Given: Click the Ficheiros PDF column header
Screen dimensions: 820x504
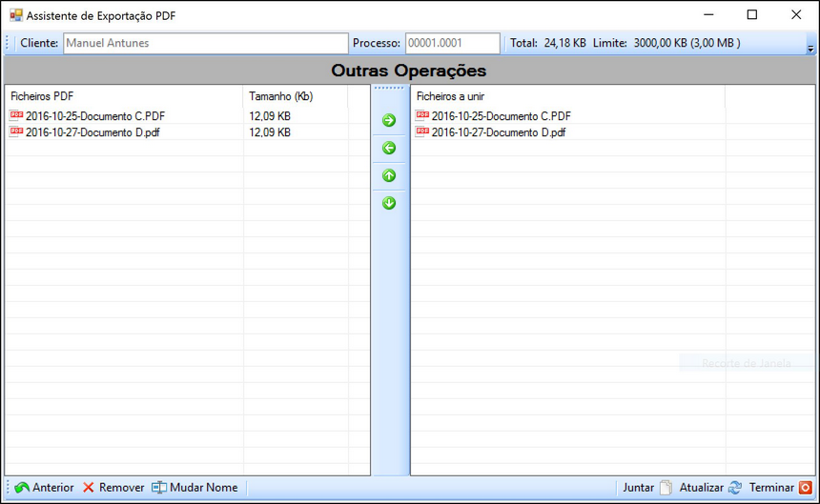Looking at the screenshot, I should pyautogui.click(x=123, y=96).
